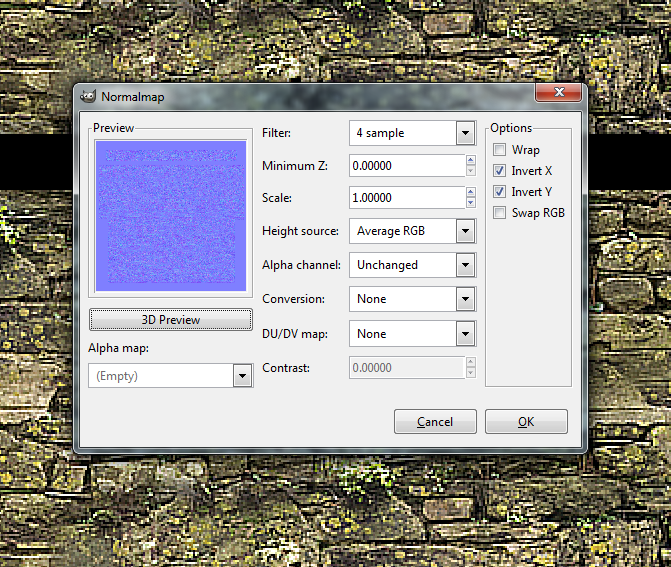Uncheck the Invert Y option
This screenshot has width=671, height=567.
(499, 192)
